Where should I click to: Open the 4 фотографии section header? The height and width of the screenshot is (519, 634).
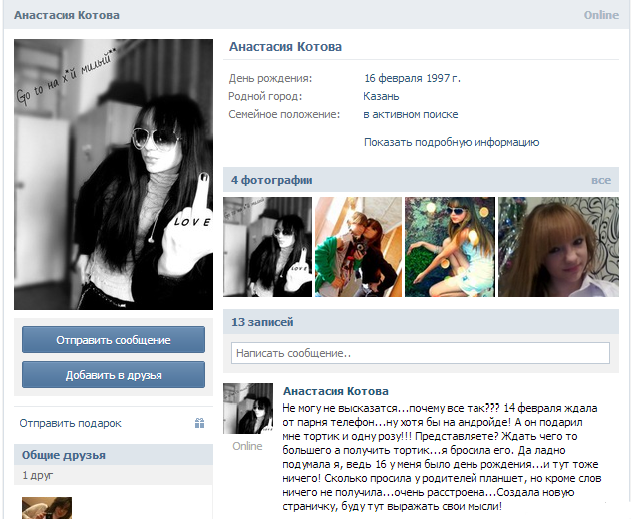[x=421, y=180]
